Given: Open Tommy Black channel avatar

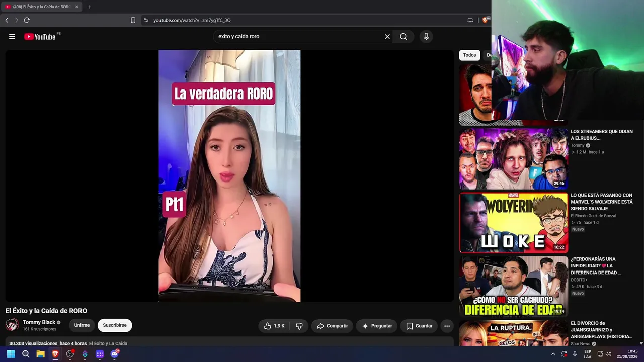Looking at the screenshot, I should (12, 325).
